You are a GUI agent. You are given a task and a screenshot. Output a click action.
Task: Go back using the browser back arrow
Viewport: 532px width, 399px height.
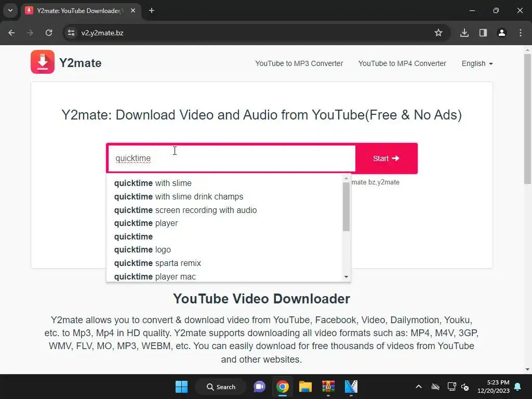(x=11, y=33)
